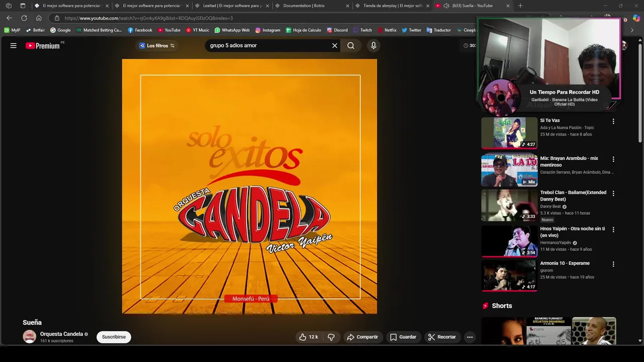
Task: Open options menu for Trebol Clan - Bailame
Action: (613, 193)
